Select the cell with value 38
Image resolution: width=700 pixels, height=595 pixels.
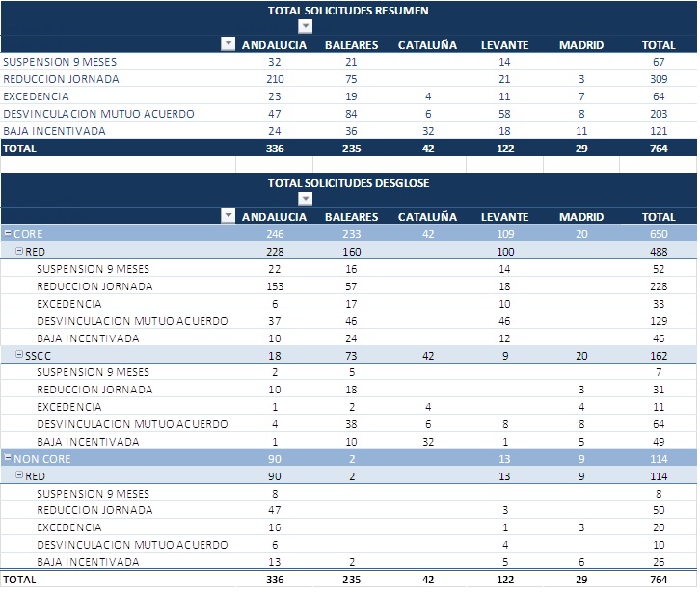351,424
